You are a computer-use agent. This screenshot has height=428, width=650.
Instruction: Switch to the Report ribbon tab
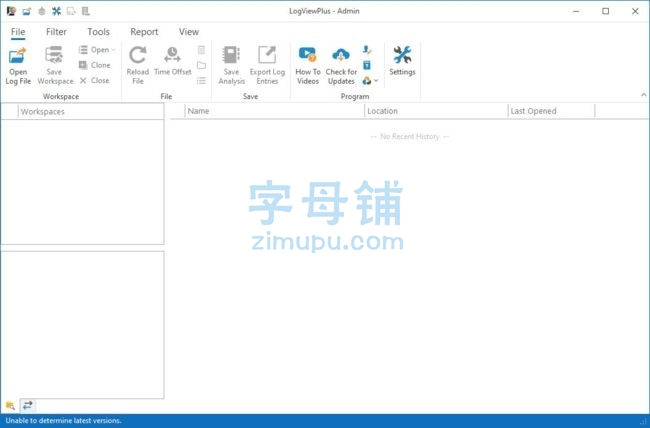tap(144, 32)
